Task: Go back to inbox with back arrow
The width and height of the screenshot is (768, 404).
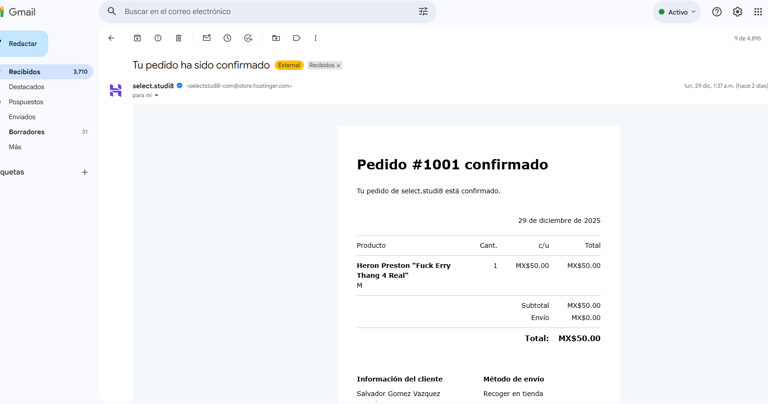Action: pos(111,38)
